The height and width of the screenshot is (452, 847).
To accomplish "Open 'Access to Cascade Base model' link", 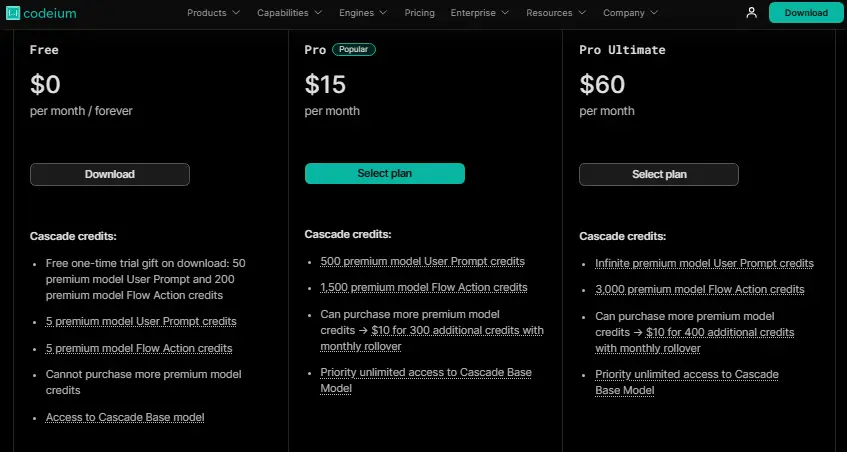I will [125, 418].
